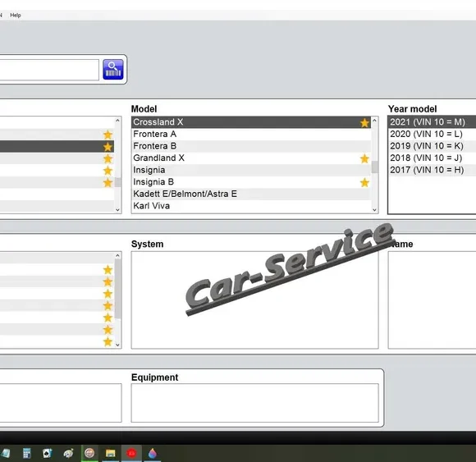
Task: Select the Insignia model row
Action: [251, 170]
